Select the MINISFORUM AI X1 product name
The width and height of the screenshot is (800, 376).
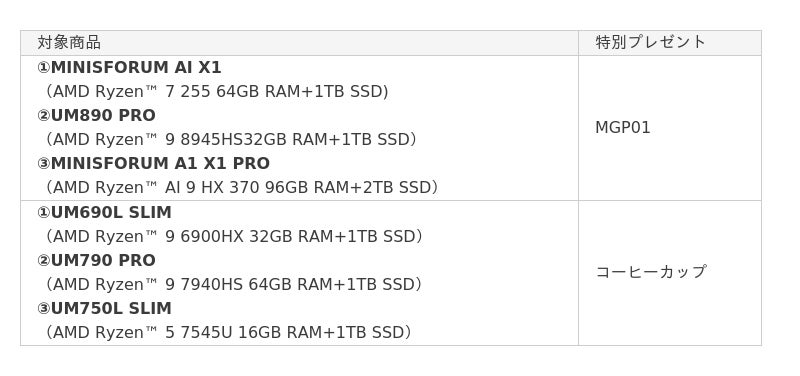136,67
